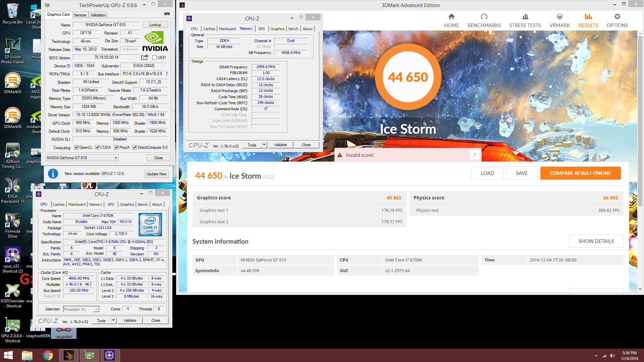
Task: Expand the NVIDIA GeForce GT 610 GPU selector
Action: 82,158
